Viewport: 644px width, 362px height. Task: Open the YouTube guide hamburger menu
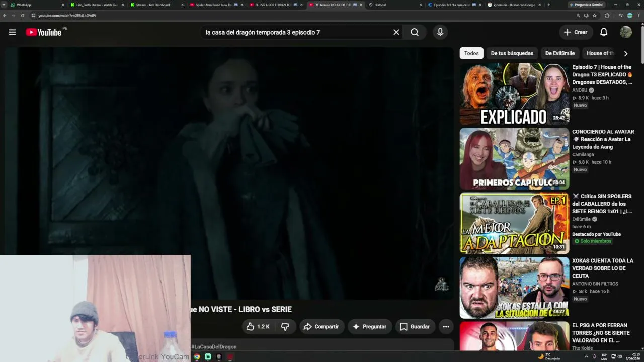(12, 32)
